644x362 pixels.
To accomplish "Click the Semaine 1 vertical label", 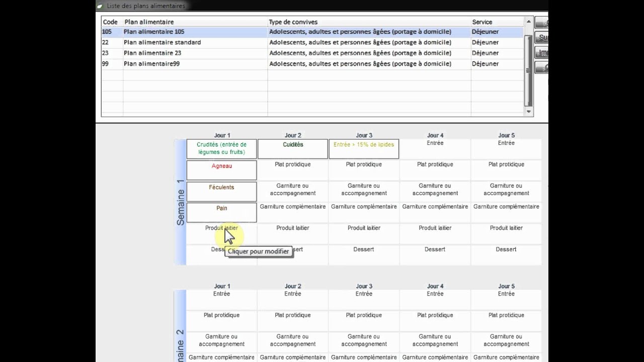I will coord(181,202).
